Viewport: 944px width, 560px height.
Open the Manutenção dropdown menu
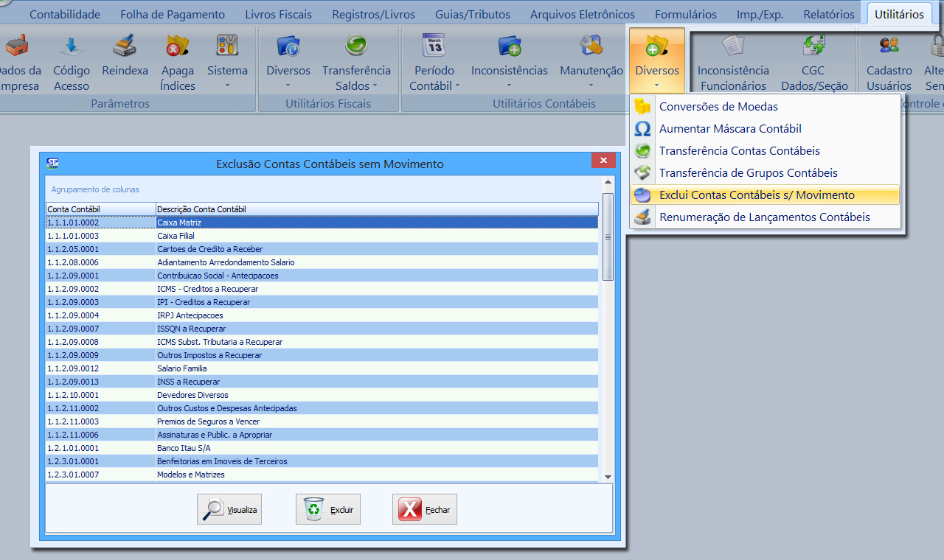pos(591,77)
